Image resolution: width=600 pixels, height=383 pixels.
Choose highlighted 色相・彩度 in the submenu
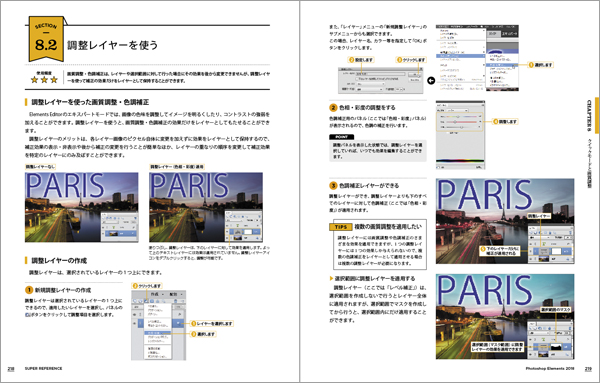502,65
